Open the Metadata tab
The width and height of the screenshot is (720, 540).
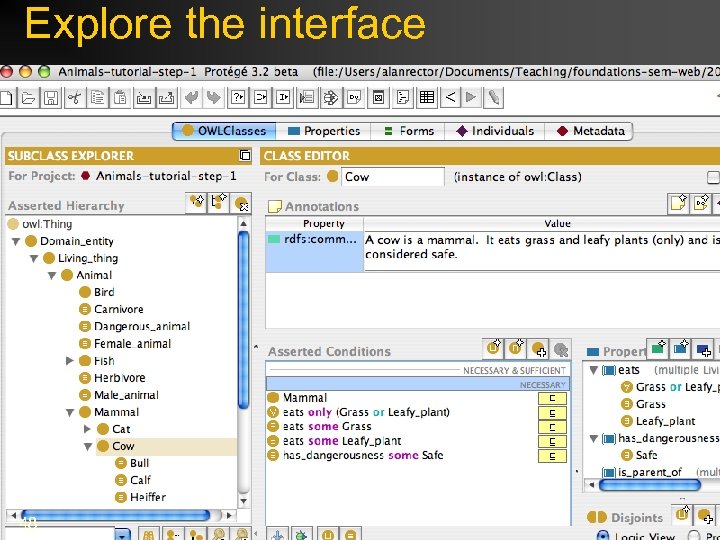[x=590, y=131]
